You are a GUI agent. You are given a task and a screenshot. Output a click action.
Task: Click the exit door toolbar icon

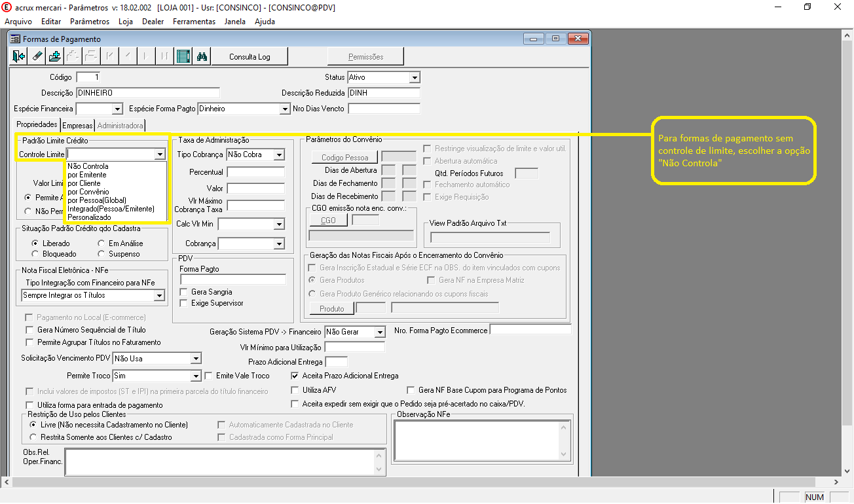click(x=19, y=57)
